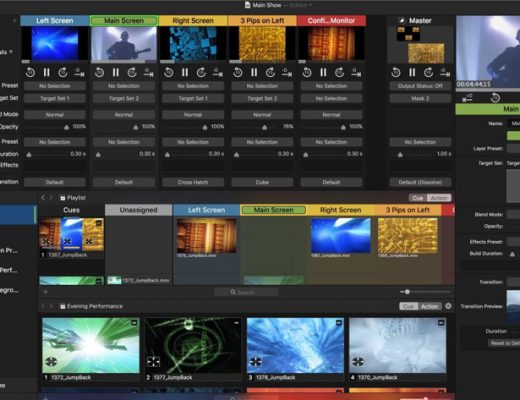This screenshot has height=400, width=520.
Task: Switch Playlist view to Action
Action: [x=439, y=198]
